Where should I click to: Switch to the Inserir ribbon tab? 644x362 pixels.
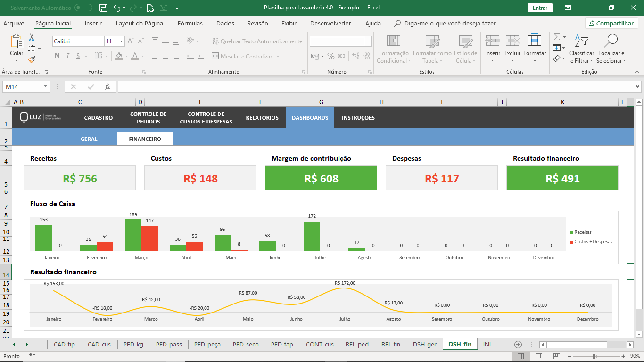coord(93,23)
